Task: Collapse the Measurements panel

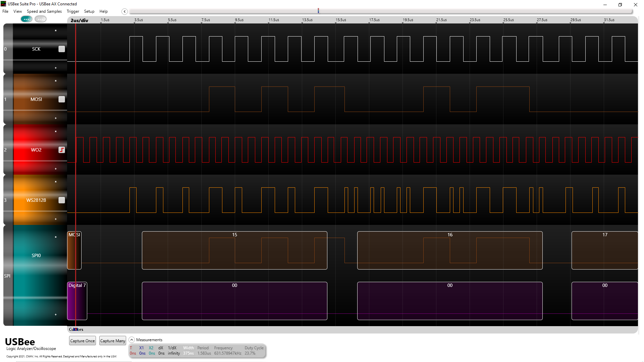Action: pyautogui.click(x=132, y=340)
